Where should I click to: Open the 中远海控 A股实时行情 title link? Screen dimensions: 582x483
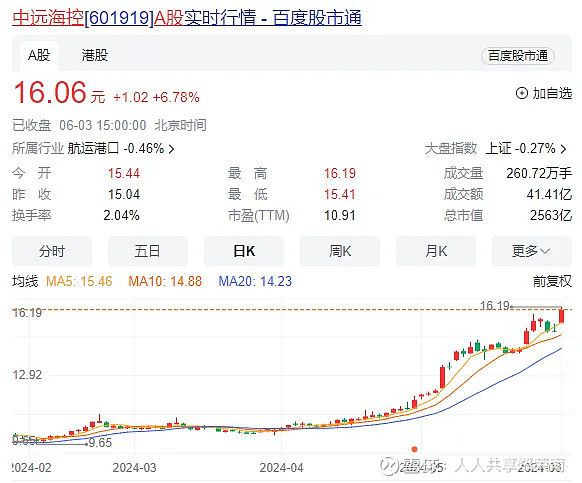point(187,17)
